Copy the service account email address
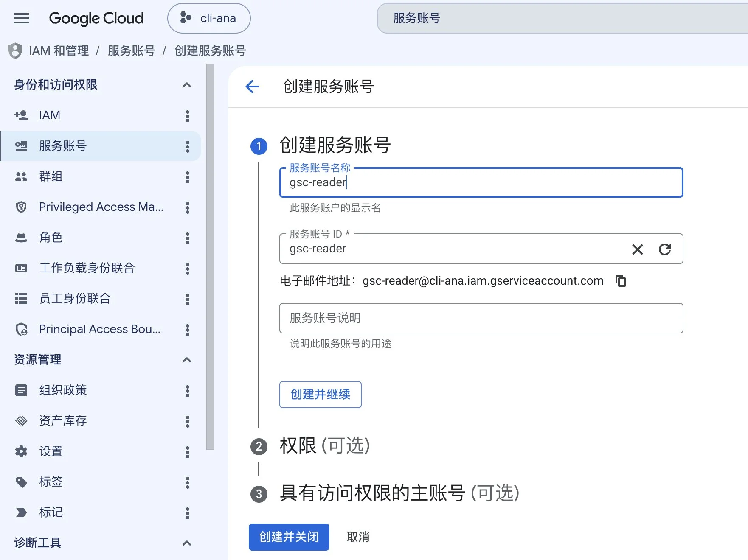 [x=621, y=281]
